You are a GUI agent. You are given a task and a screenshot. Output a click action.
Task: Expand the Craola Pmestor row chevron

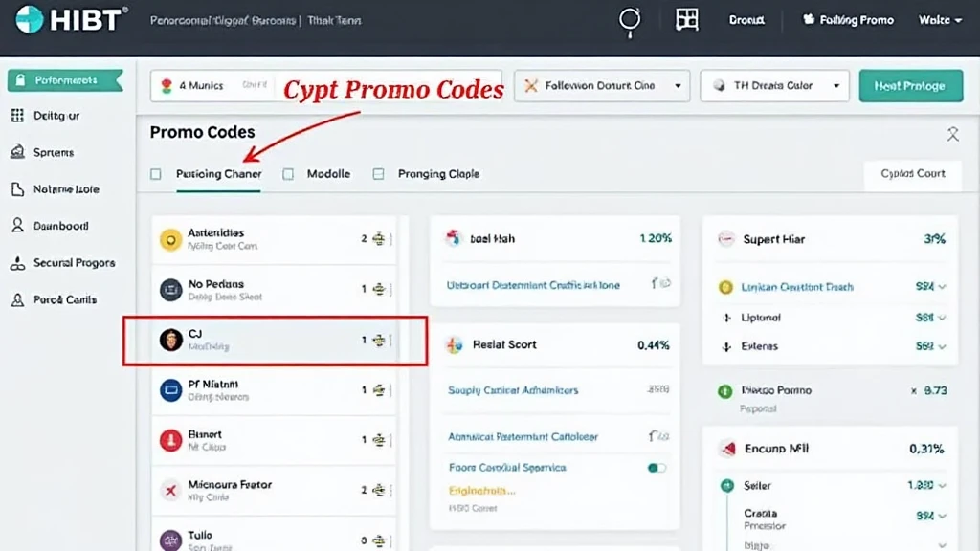(x=942, y=516)
